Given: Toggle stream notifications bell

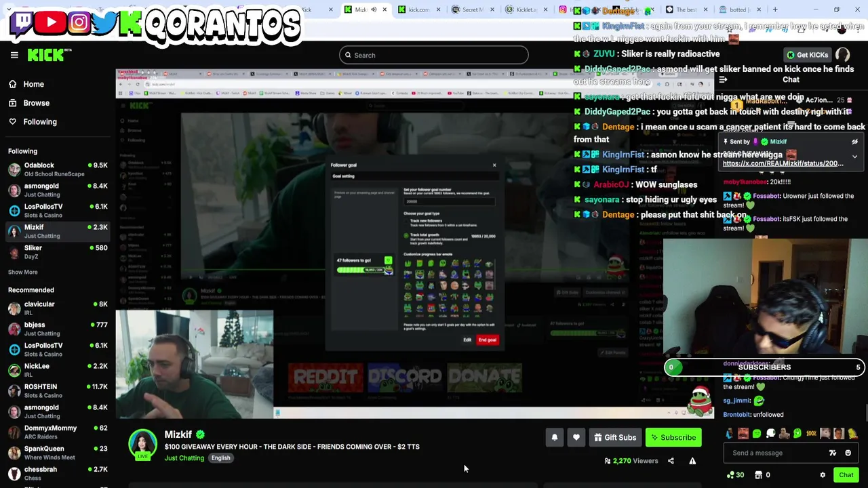Looking at the screenshot, I should (x=554, y=438).
